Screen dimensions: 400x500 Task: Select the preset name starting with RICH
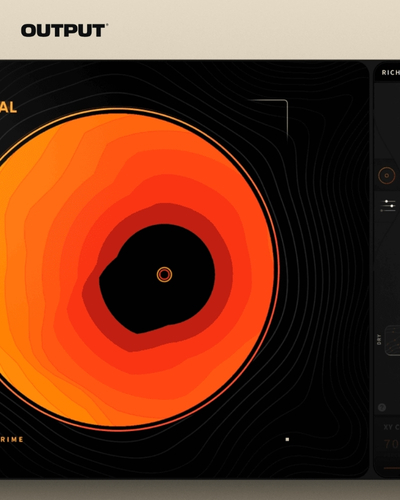391,72
